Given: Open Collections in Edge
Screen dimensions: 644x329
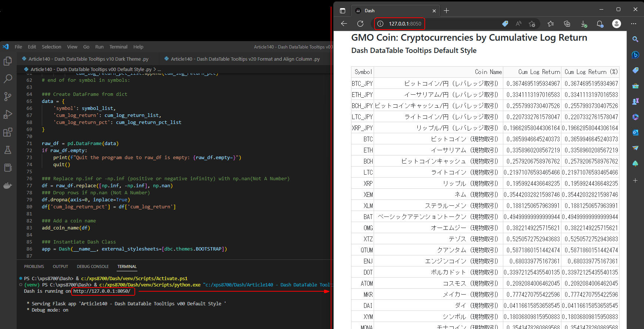Looking at the screenshot, I should tap(567, 24).
